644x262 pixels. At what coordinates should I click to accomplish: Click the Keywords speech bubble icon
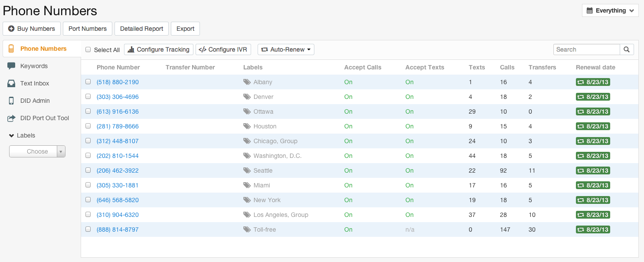pos(11,66)
